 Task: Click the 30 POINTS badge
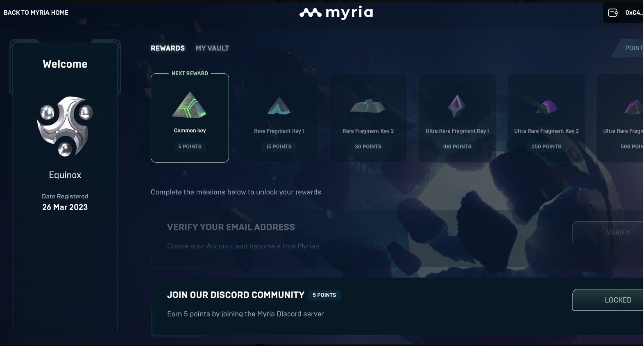(x=368, y=146)
